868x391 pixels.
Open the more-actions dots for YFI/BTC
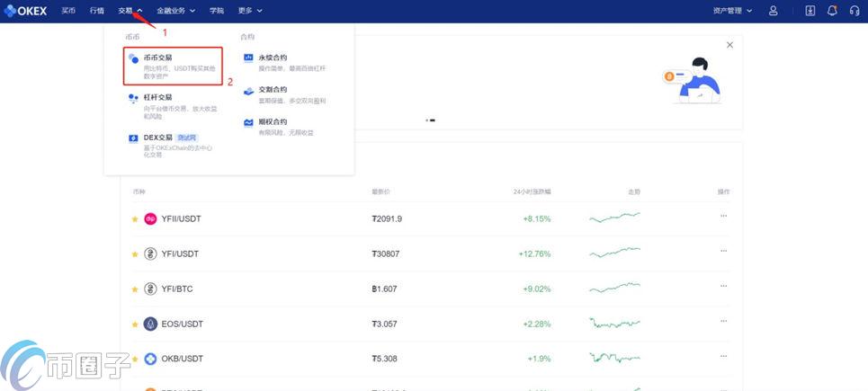[x=723, y=285]
